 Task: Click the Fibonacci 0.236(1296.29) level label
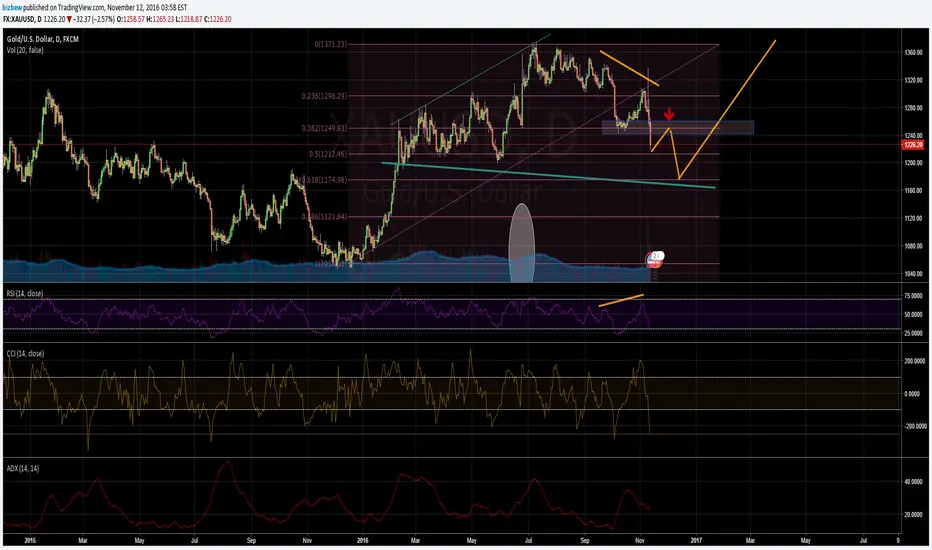pyautogui.click(x=325, y=96)
